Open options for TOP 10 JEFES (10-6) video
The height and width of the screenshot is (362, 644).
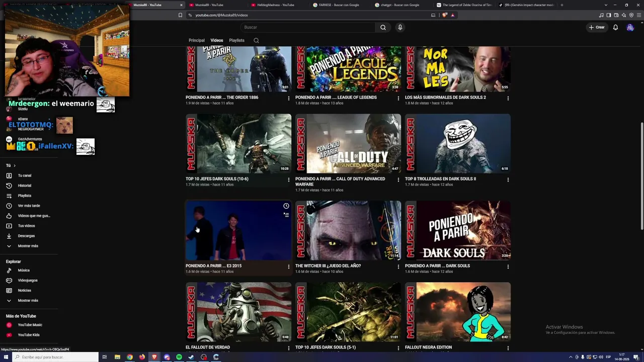[x=289, y=179]
